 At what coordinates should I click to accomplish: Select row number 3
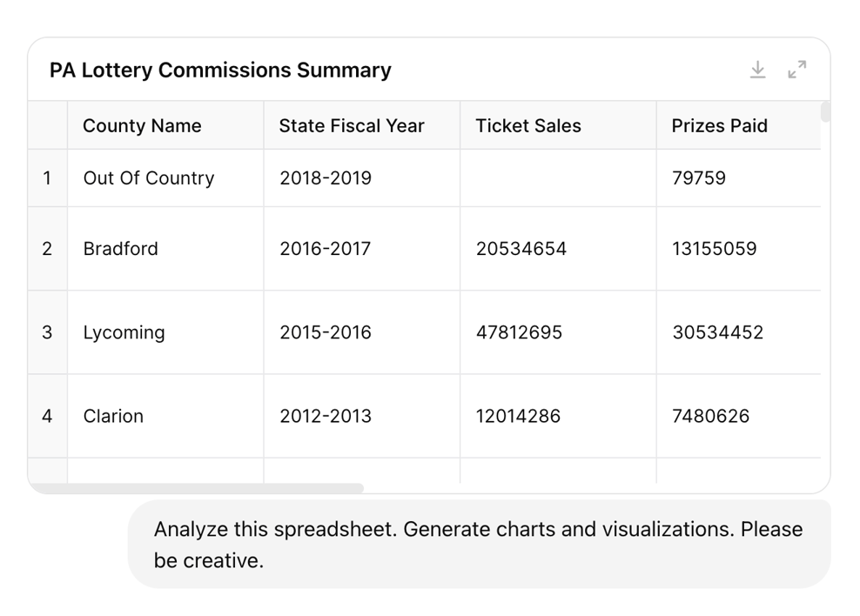click(48, 331)
